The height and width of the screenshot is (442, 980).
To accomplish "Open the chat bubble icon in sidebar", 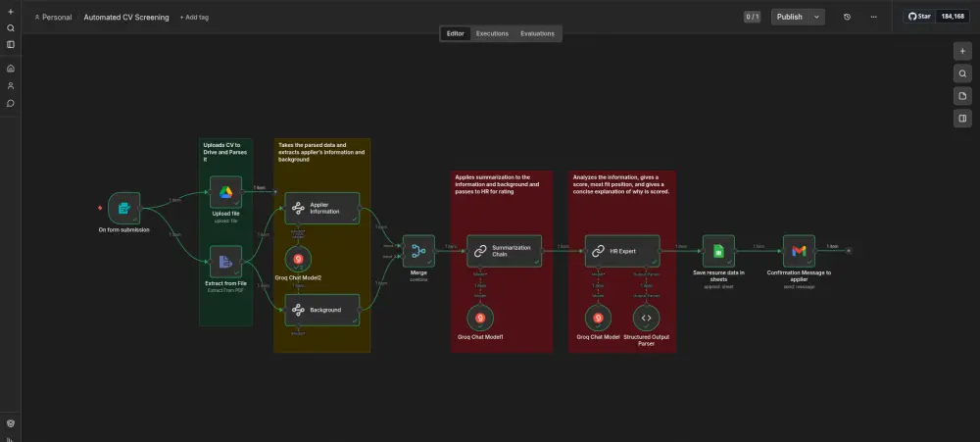I will 11,103.
